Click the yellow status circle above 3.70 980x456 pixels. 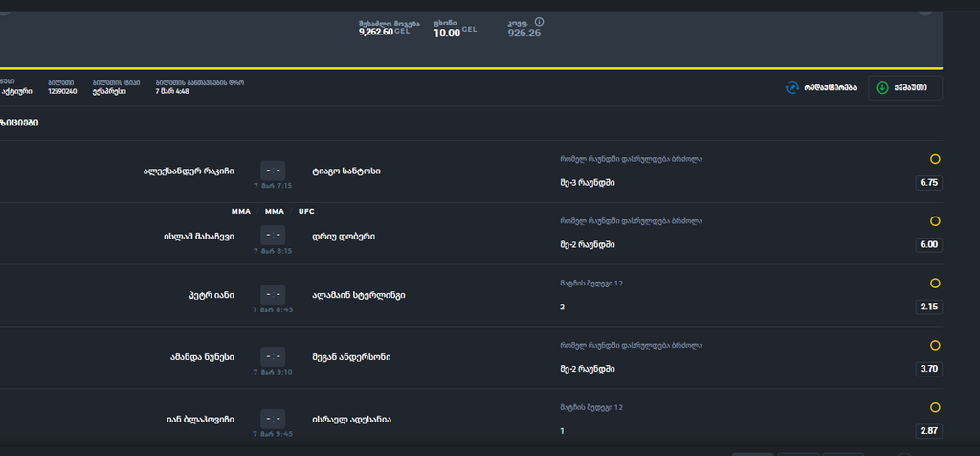(x=935, y=345)
